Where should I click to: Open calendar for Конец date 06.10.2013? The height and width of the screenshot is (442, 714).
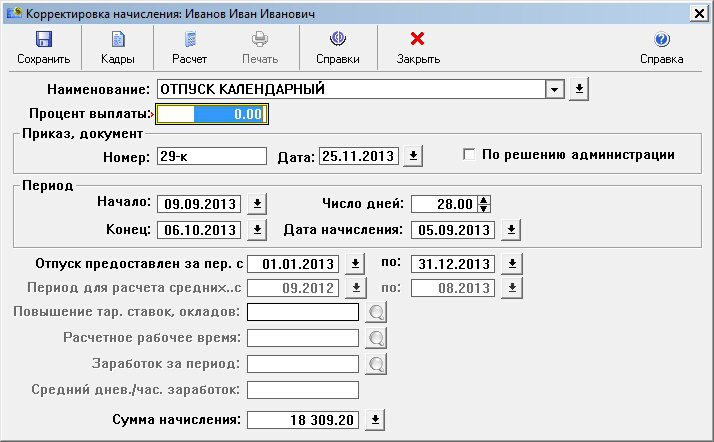[x=257, y=230]
